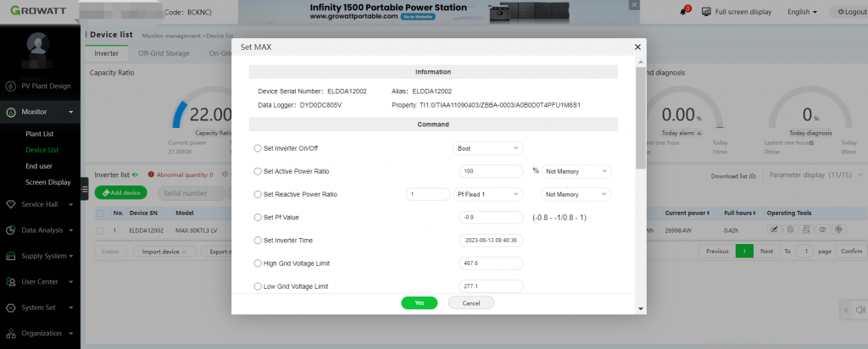This screenshot has height=349, width=868.
Task: Click the sidebar collapse handle icon
Action: (x=84, y=189)
